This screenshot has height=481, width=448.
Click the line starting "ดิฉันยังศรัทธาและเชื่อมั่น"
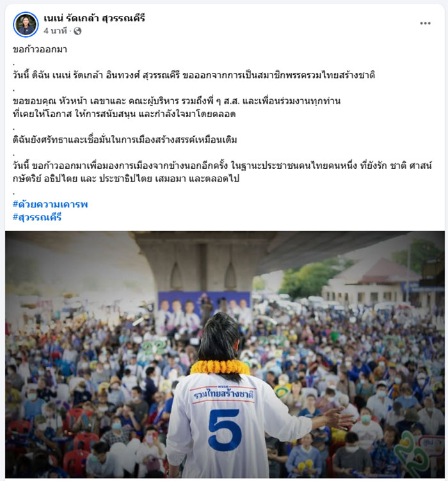tap(125, 140)
